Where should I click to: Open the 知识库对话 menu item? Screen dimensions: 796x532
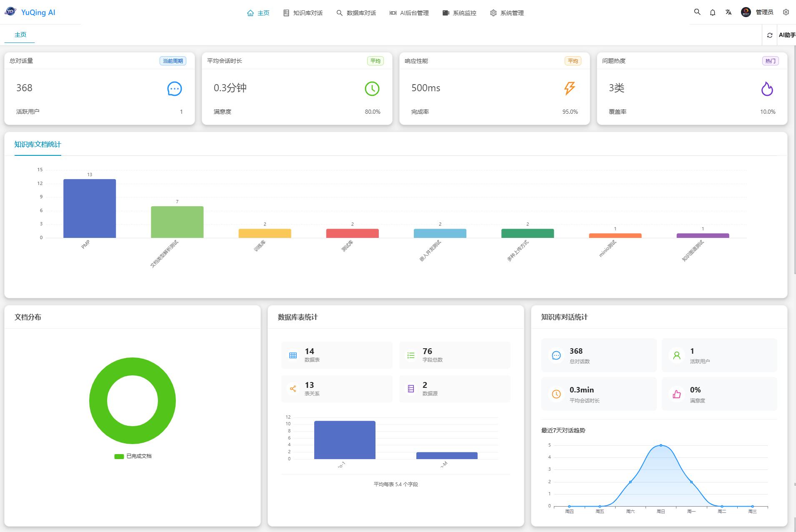pos(303,13)
